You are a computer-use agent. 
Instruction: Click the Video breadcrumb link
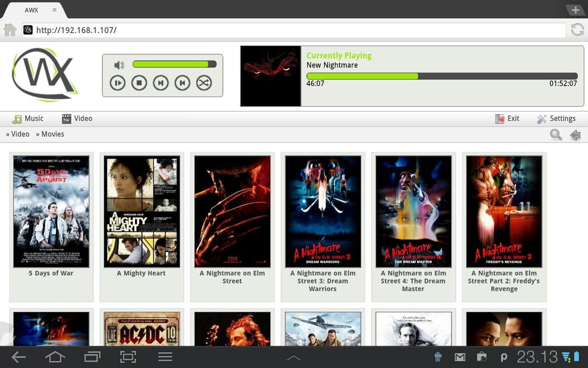tap(20, 134)
